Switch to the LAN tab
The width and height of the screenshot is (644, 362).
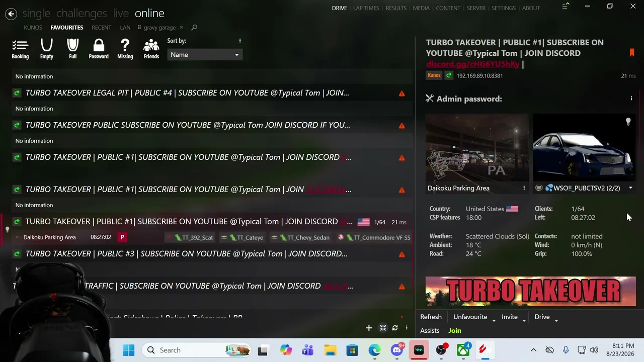pyautogui.click(x=125, y=28)
